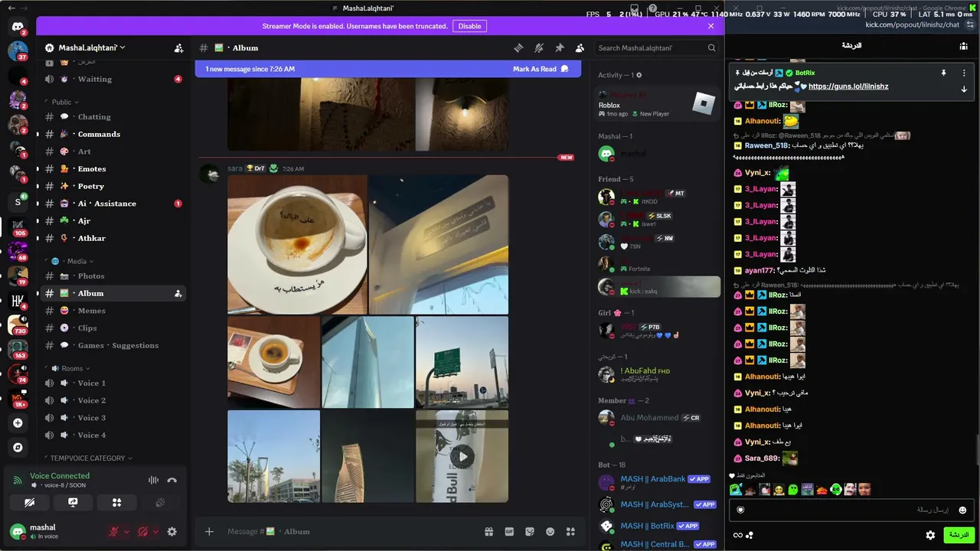The width and height of the screenshot is (980, 551).
Task: Unmute the microphone
Action: (114, 532)
